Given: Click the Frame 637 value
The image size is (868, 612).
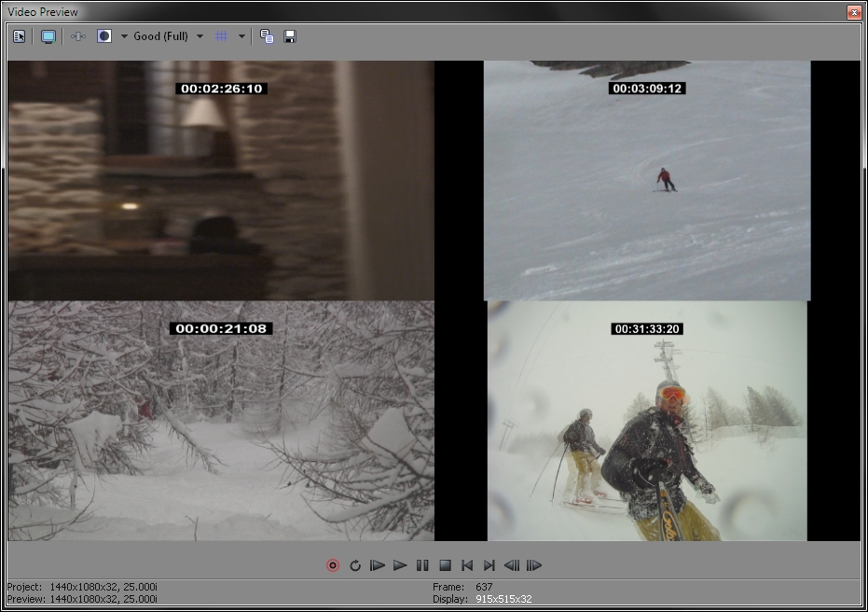Looking at the screenshot, I should point(484,587).
